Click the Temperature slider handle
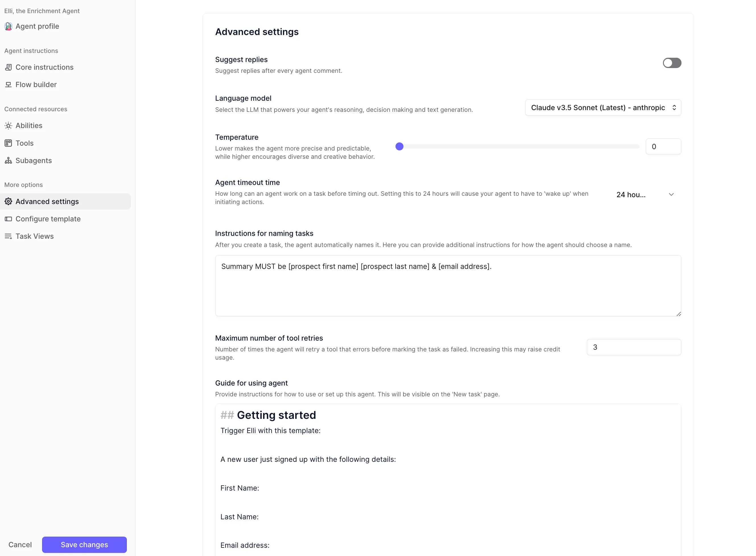 click(x=399, y=147)
